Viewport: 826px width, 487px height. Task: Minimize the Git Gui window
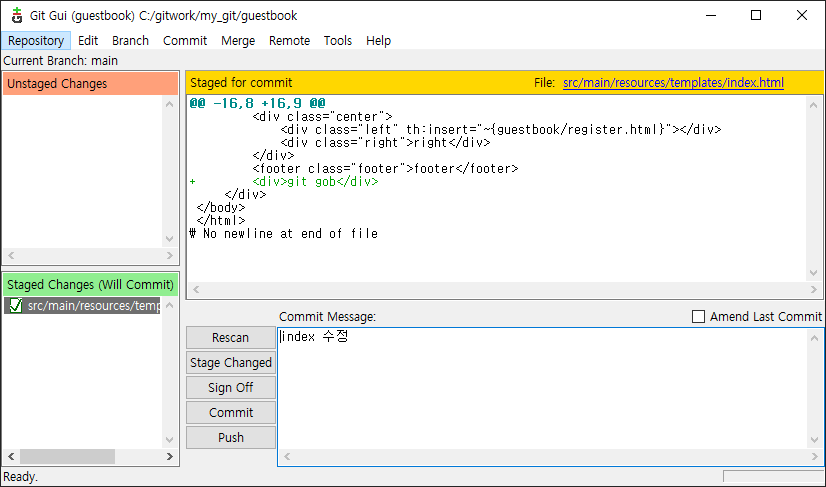point(711,15)
